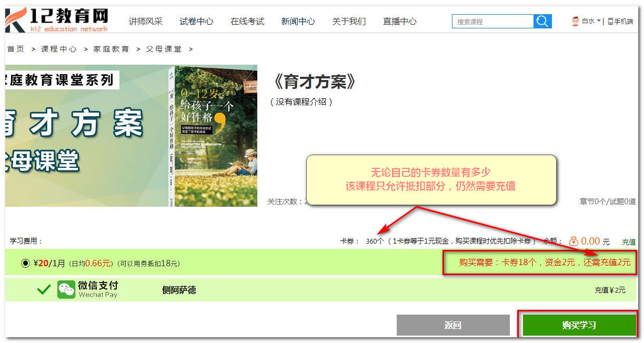The width and height of the screenshot is (644, 343).
Task: Click the gray 返回 button
Action: (453, 325)
